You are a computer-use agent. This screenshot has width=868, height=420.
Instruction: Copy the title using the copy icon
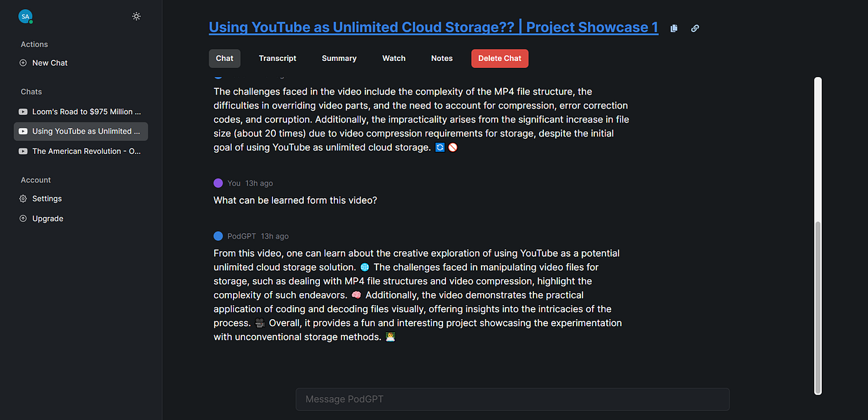(x=674, y=29)
